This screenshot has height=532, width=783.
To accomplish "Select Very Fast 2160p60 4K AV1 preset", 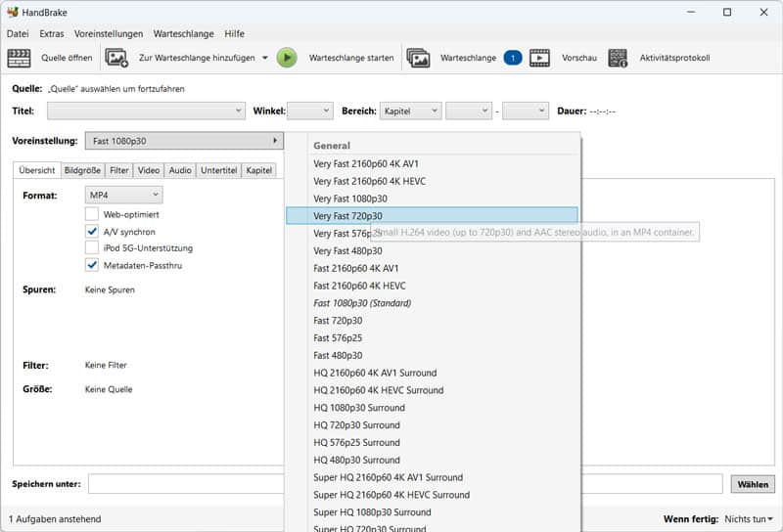I will [432, 163].
